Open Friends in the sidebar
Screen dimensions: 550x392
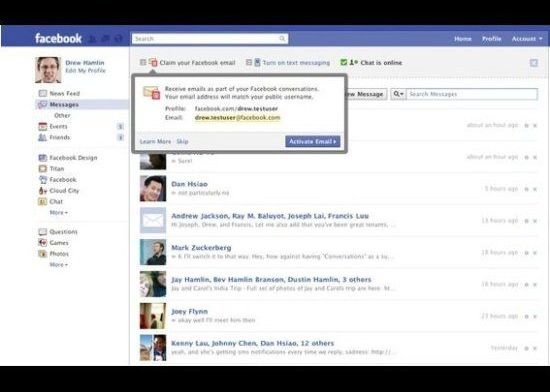click(60, 137)
